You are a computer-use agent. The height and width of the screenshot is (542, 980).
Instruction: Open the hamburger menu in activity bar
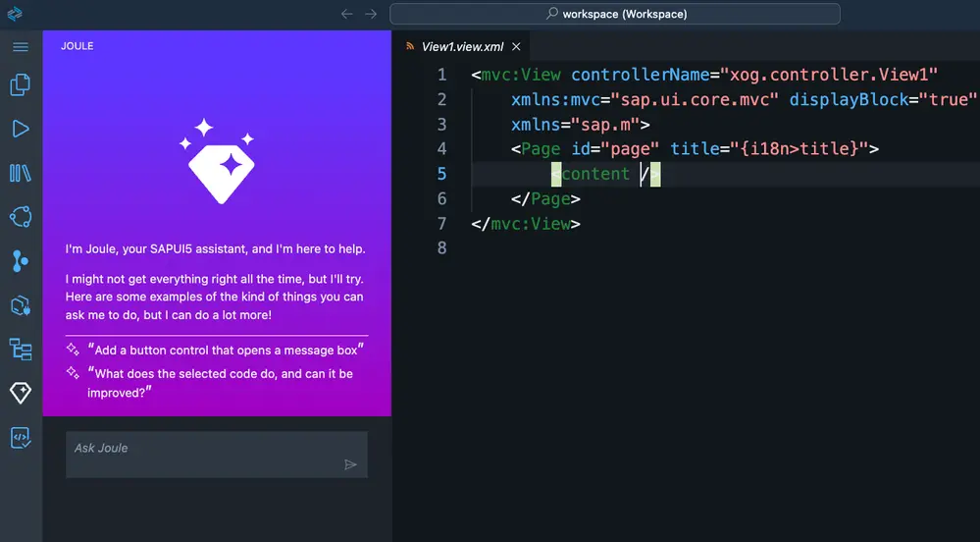(21, 47)
